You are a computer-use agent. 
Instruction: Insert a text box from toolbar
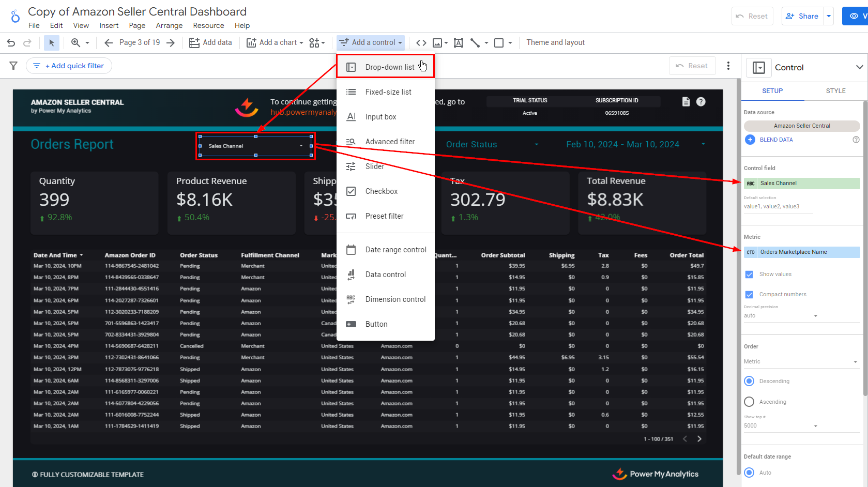click(459, 43)
